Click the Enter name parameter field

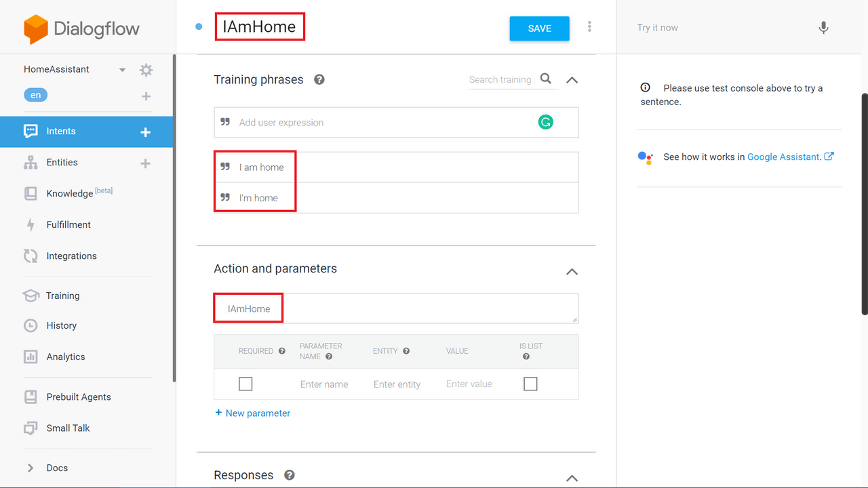[324, 384]
